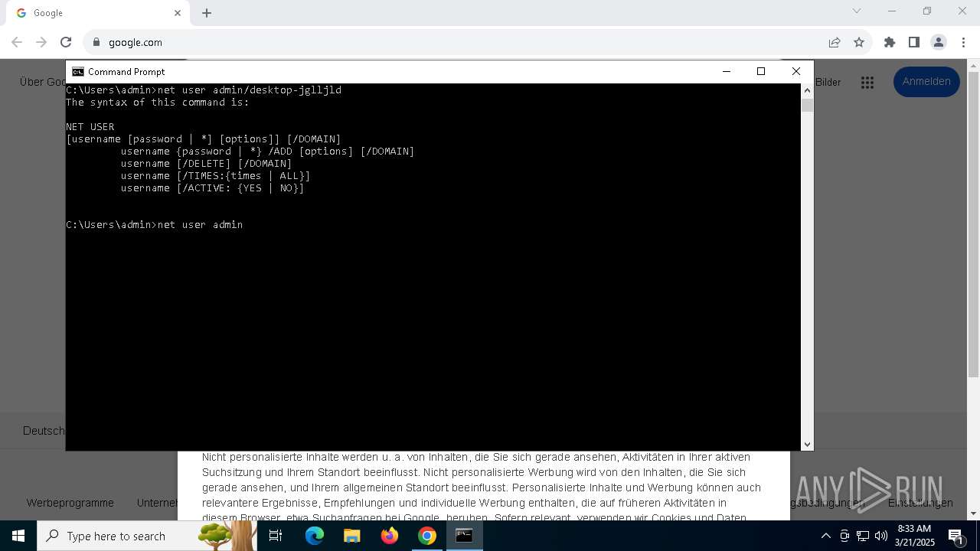
Task: Open Werbeprogramme footer link
Action: click(x=70, y=503)
